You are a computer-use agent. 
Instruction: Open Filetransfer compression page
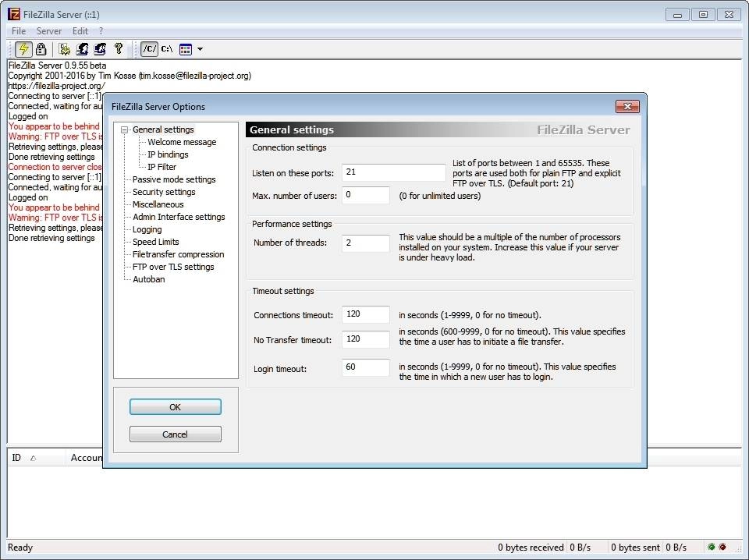(178, 254)
